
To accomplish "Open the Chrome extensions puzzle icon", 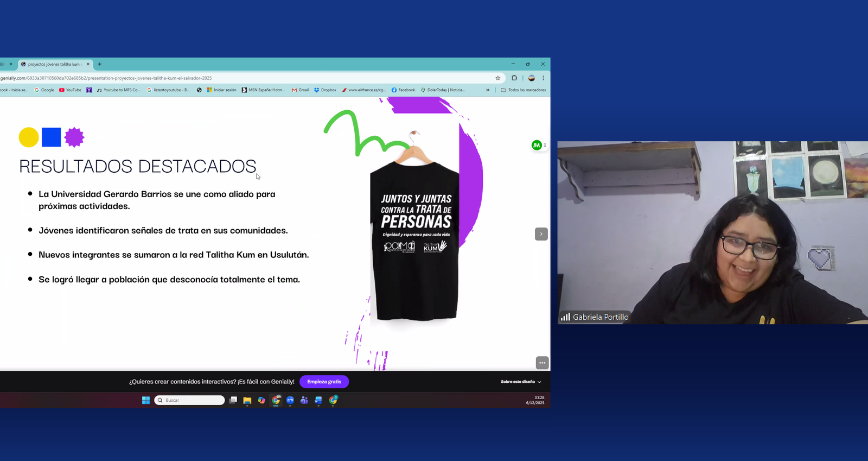I will tap(514, 78).
